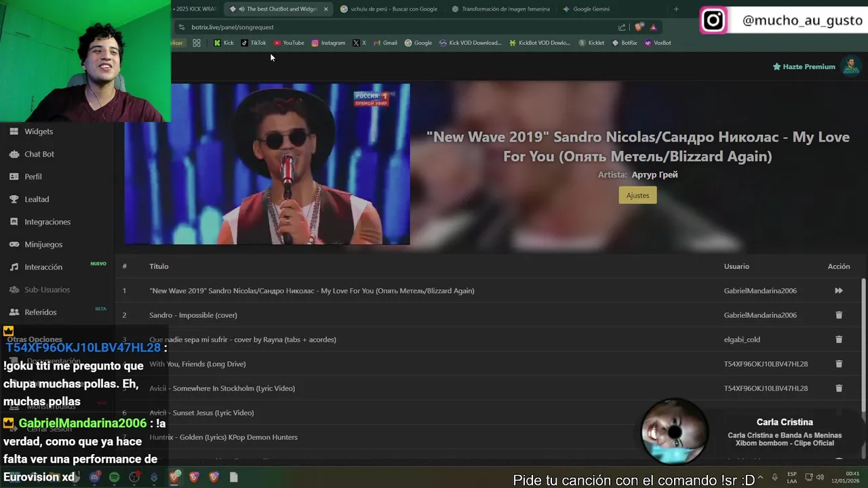This screenshot has width=868, height=488.
Task: Open Transformación de imagen femenina tab
Action: (500, 9)
